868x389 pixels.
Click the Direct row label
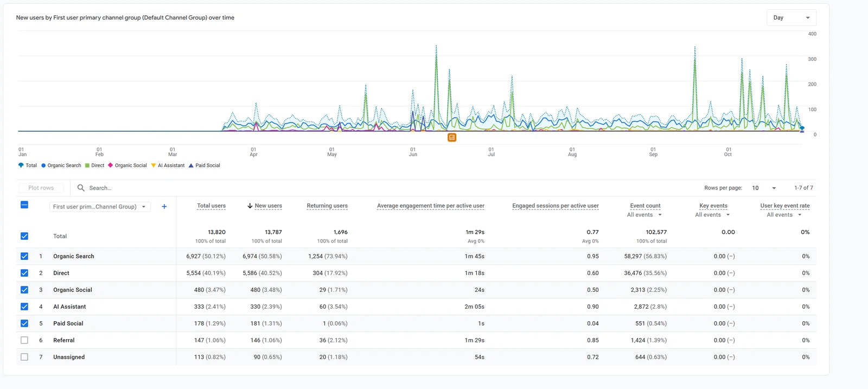(x=61, y=273)
